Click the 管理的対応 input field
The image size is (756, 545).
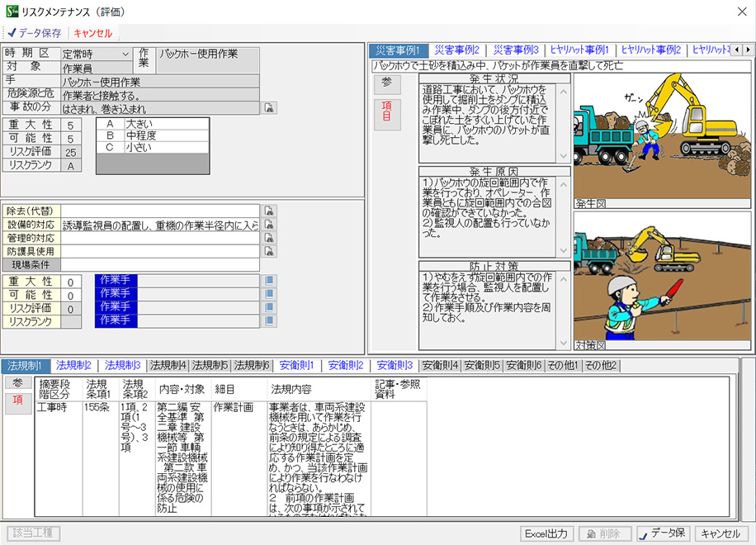pyautogui.click(x=160, y=239)
